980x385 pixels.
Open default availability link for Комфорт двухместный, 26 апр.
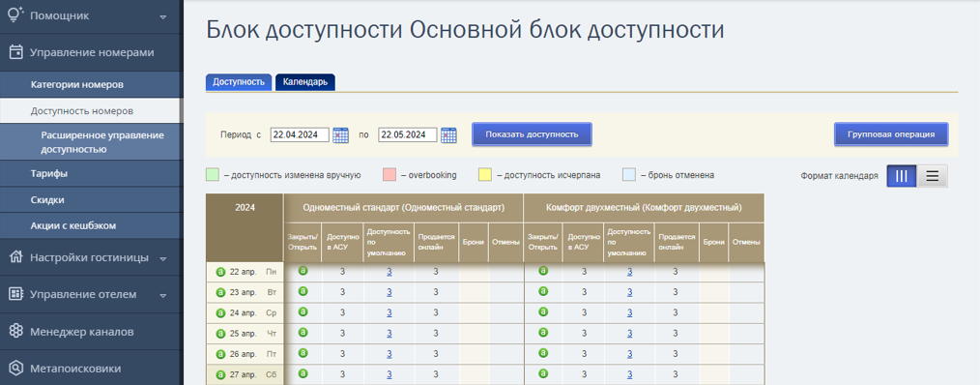tap(629, 354)
